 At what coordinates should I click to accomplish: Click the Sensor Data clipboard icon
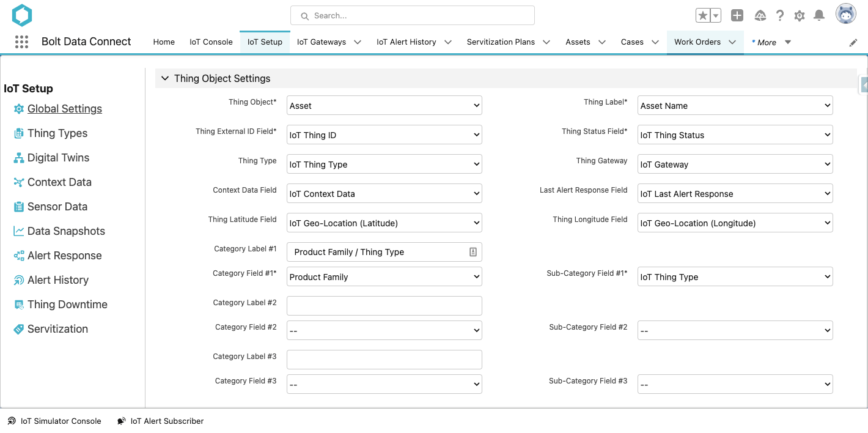pos(19,207)
